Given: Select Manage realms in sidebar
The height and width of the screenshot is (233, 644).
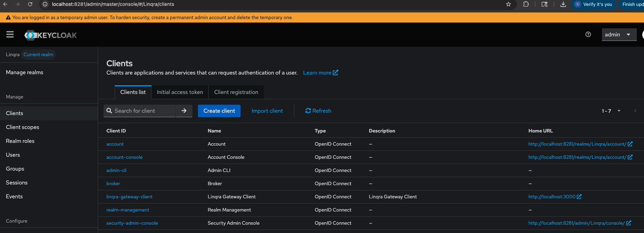Looking at the screenshot, I should 25,72.
